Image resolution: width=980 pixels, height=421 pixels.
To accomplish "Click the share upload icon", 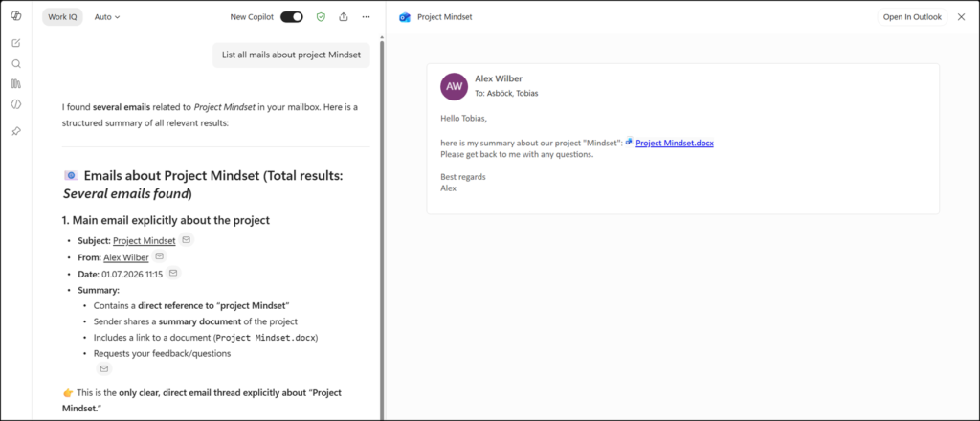I will (x=344, y=17).
